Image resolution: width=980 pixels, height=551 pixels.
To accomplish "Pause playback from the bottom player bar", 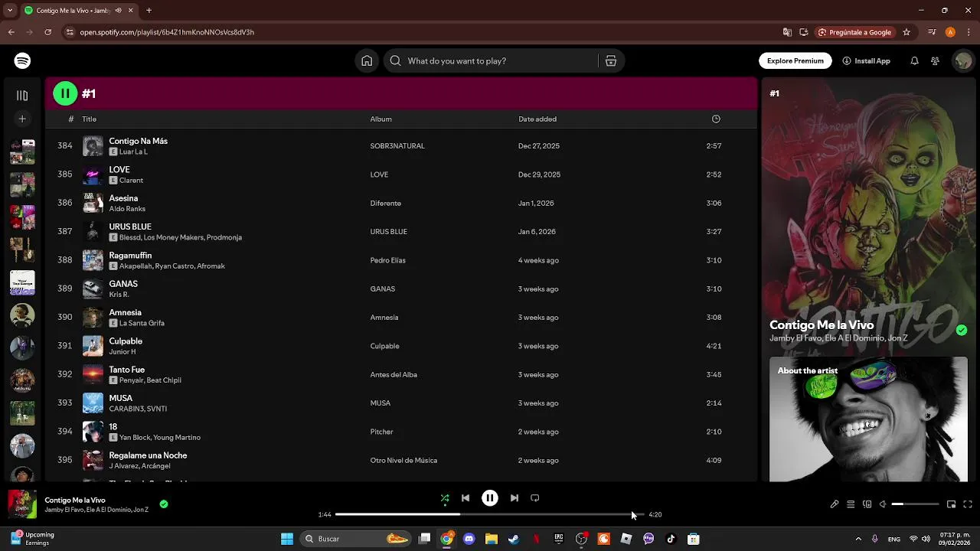I will click(490, 498).
